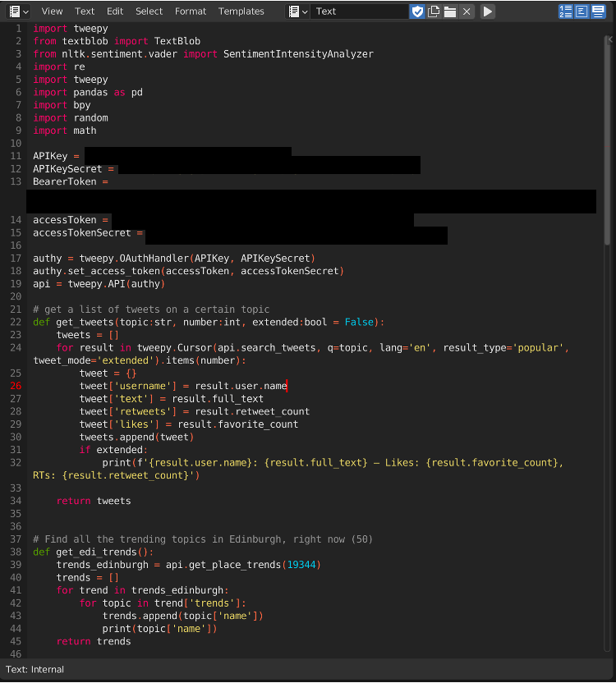Open the View menu
The width and height of the screenshot is (616, 683).
click(52, 11)
